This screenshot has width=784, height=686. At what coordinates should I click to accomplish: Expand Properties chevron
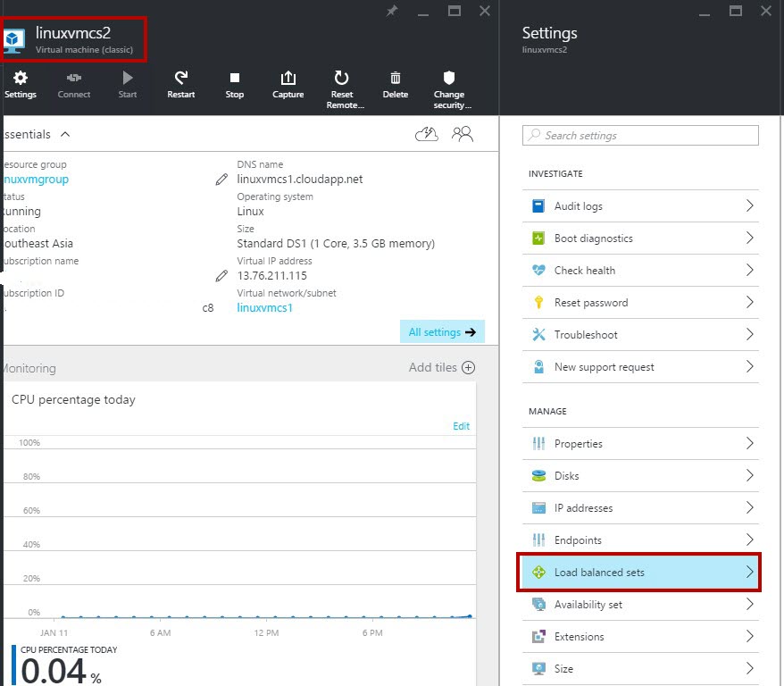click(749, 443)
